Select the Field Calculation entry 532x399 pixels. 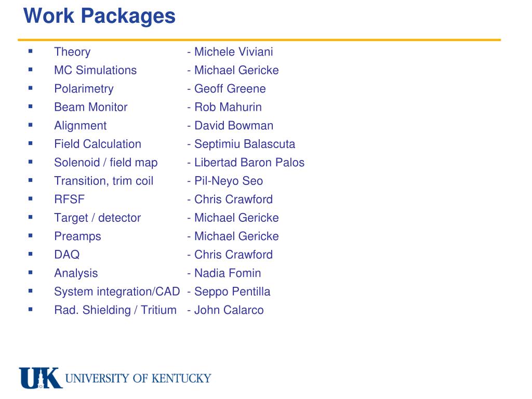click(98, 144)
